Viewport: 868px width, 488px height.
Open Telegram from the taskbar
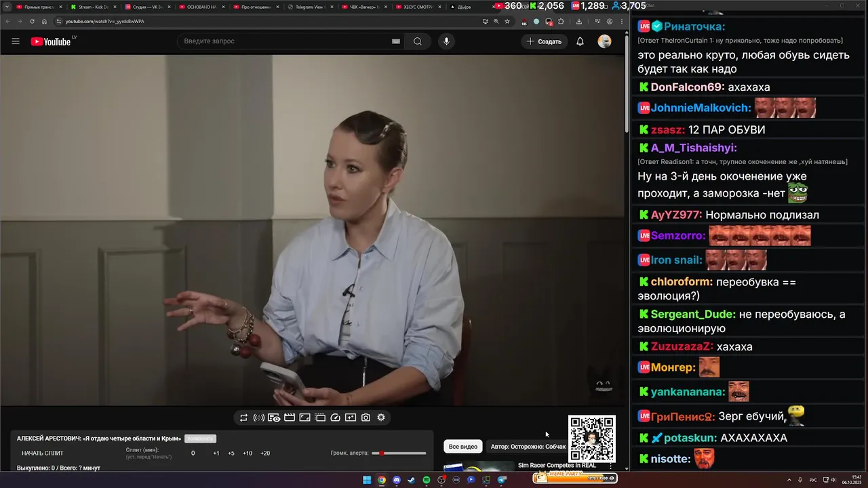pos(502,480)
